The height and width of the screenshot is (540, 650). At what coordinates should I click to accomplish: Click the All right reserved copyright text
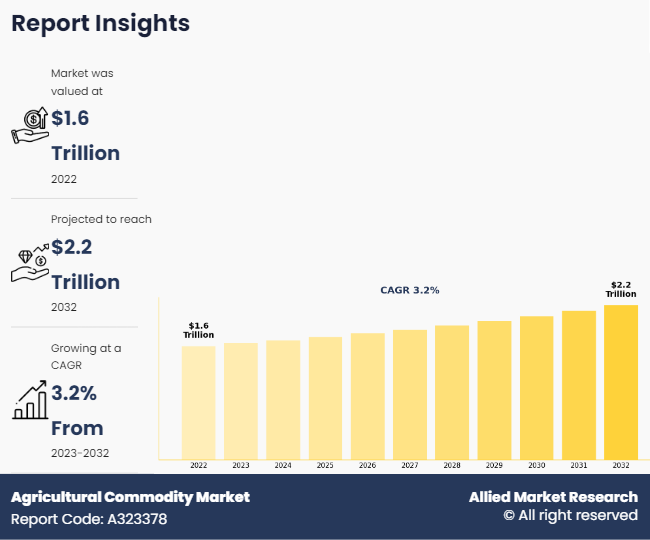(x=570, y=515)
